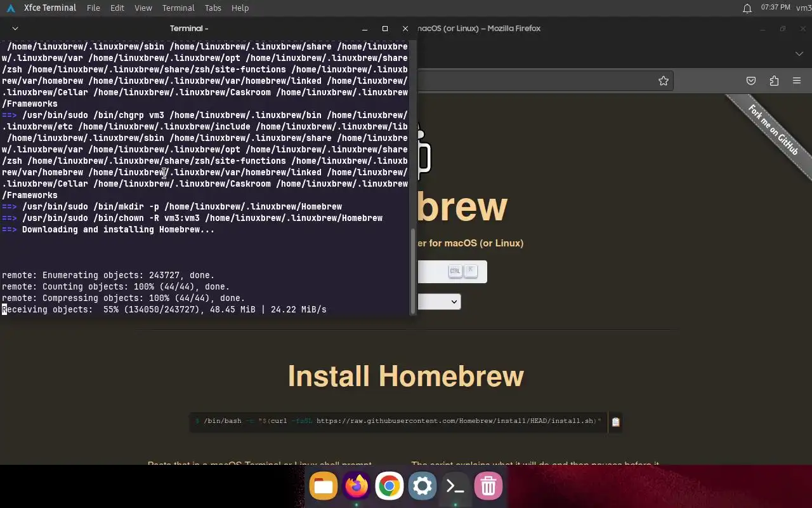Click the Homebrew search field with CTRL K
The height and width of the screenshot is (508, 812).
pyautogui.click(x=452, y=272)
